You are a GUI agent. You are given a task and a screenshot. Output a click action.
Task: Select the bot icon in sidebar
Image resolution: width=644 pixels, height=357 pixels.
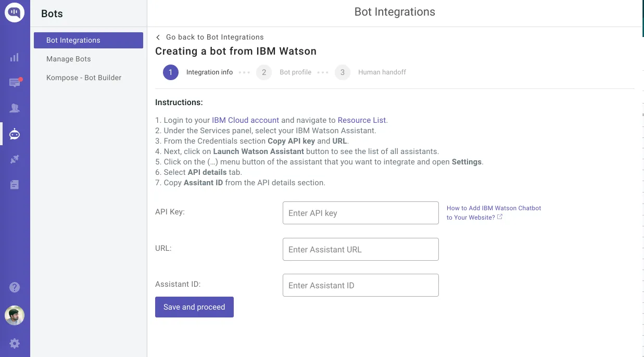pyautogui.click(x=15, y=134)
